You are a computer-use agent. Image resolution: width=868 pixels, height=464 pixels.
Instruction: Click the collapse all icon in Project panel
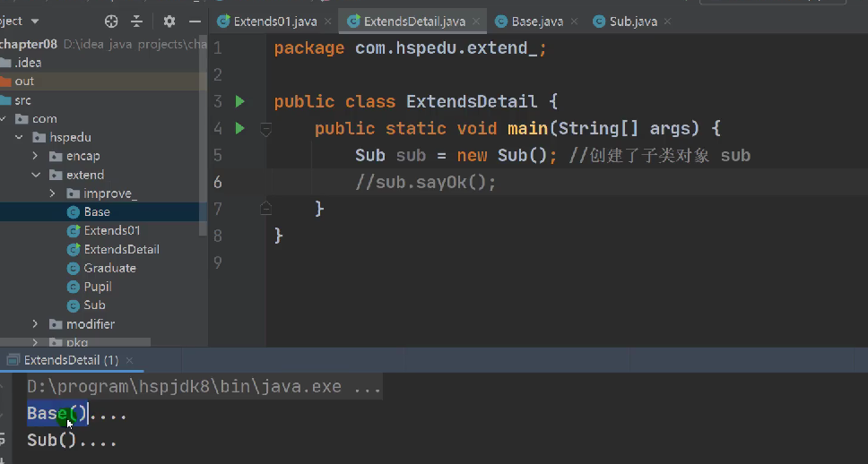click(136, 21)
